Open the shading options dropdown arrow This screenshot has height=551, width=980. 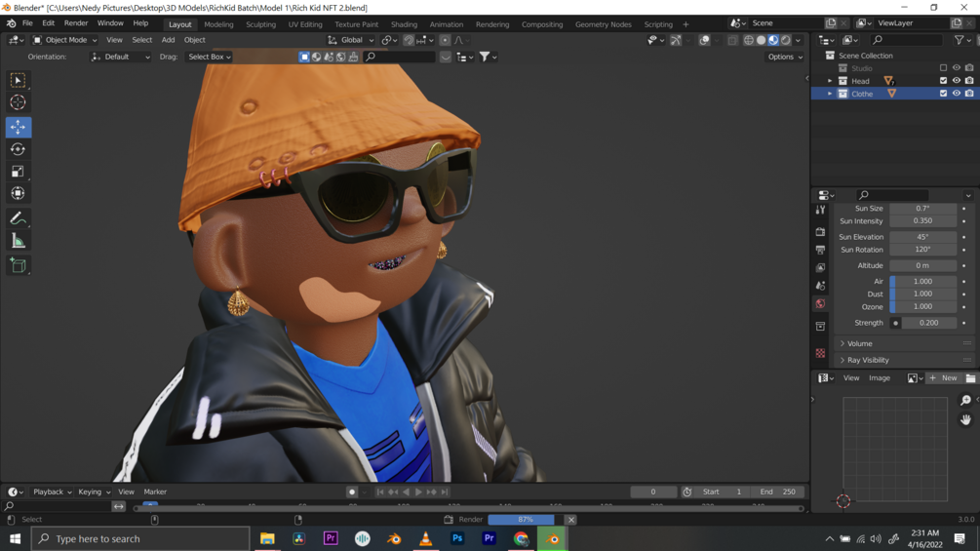[798, 40]
